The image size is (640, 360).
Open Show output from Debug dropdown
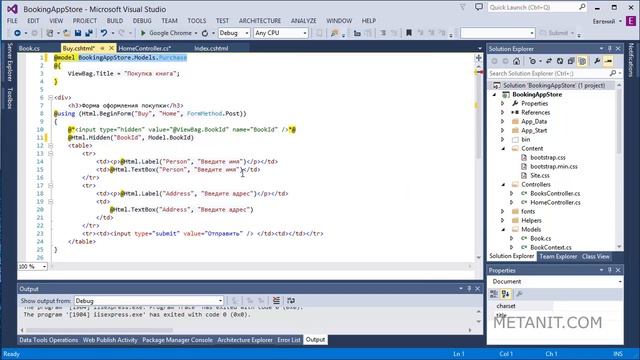(149, 301)
